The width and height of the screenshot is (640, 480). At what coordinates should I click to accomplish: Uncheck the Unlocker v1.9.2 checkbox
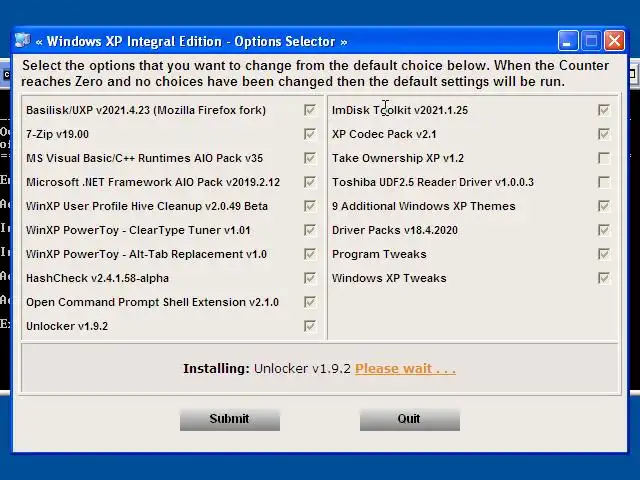pos(310,326)
